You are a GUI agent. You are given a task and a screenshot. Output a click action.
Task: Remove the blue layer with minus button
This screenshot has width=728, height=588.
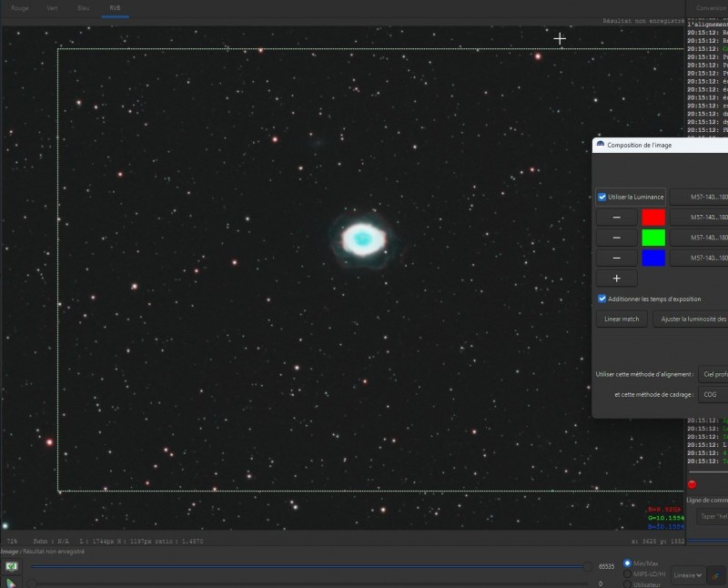click(x=617, y=258)
